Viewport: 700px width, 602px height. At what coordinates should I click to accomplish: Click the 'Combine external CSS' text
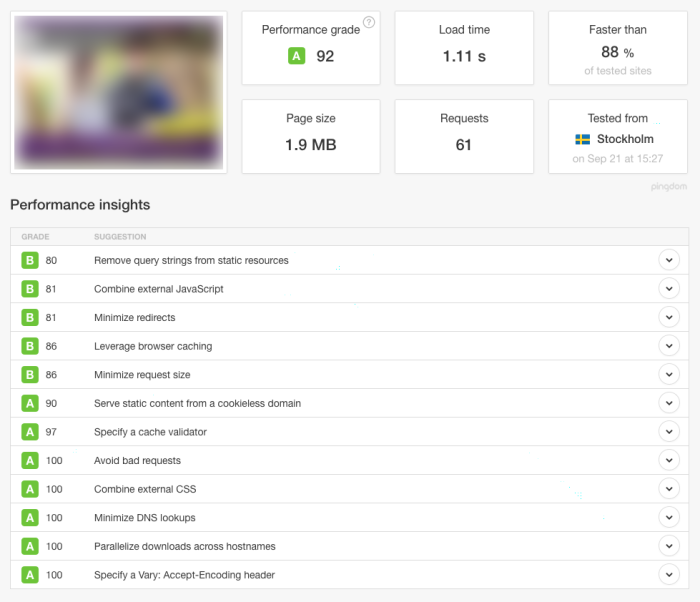[145, 489]
